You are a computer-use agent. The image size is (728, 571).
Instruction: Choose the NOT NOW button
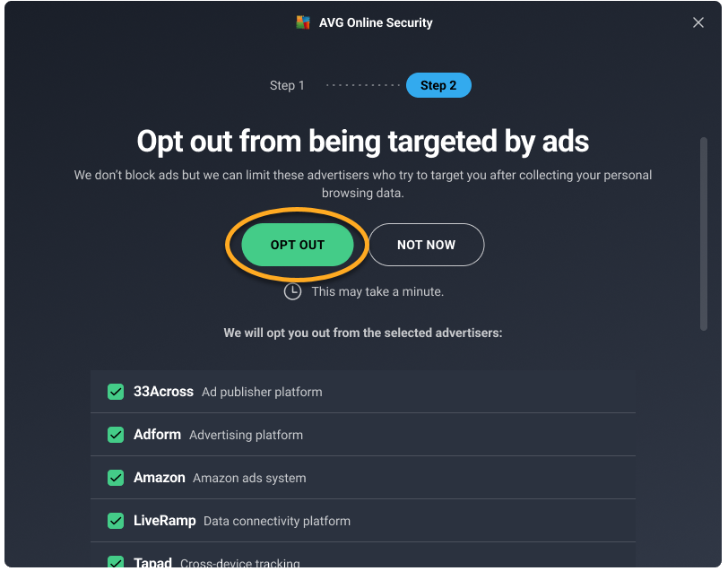point(426,245)
